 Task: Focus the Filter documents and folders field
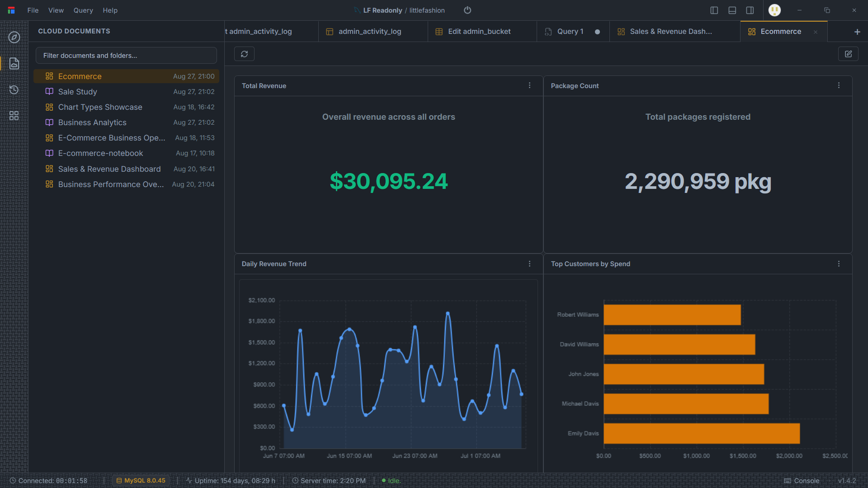pyautogui.click(x=126, y=56)
